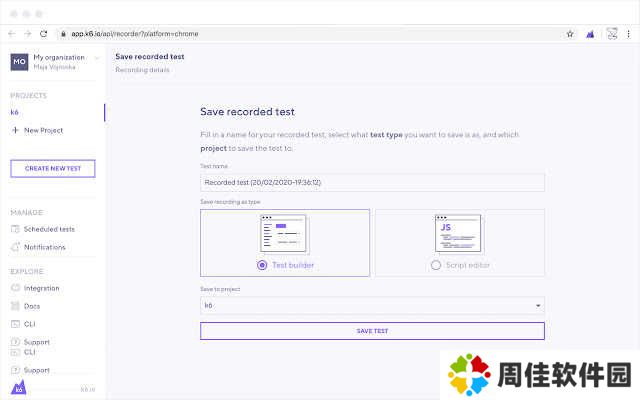
Task: Open the CLI item under Explore
Action: pyautogui.click(x=31, y=324)
